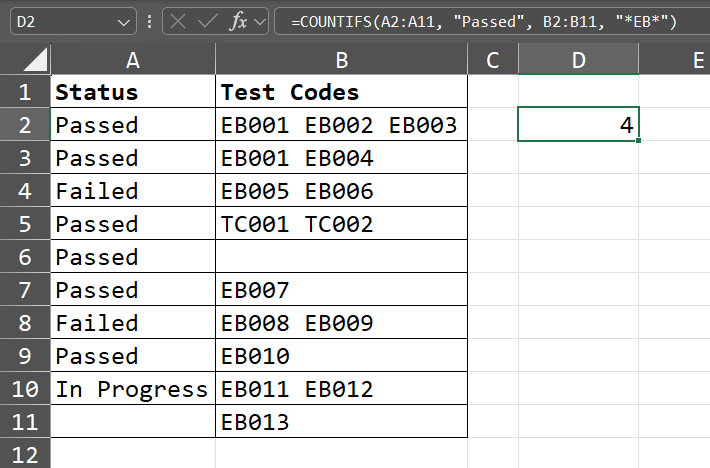
Task: Click cell "EB013"
Action: click(x=341, y=422)
